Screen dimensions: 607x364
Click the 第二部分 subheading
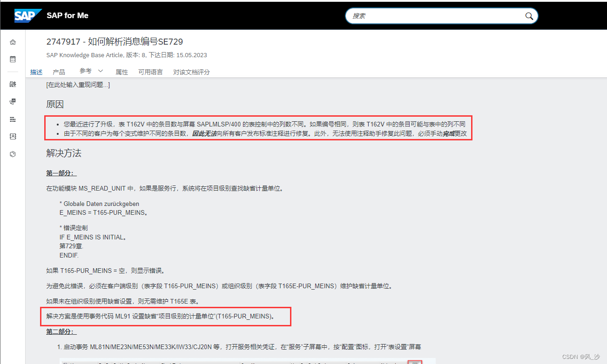[61, 331]
